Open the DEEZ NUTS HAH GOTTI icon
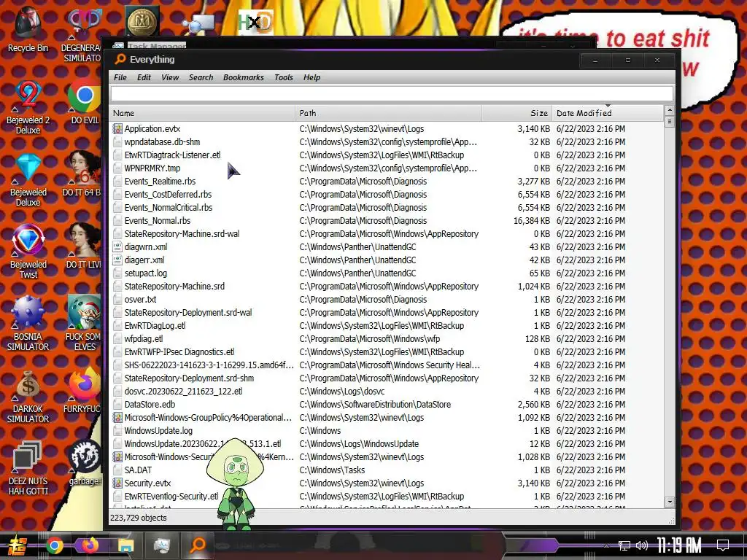 point(28,469)
